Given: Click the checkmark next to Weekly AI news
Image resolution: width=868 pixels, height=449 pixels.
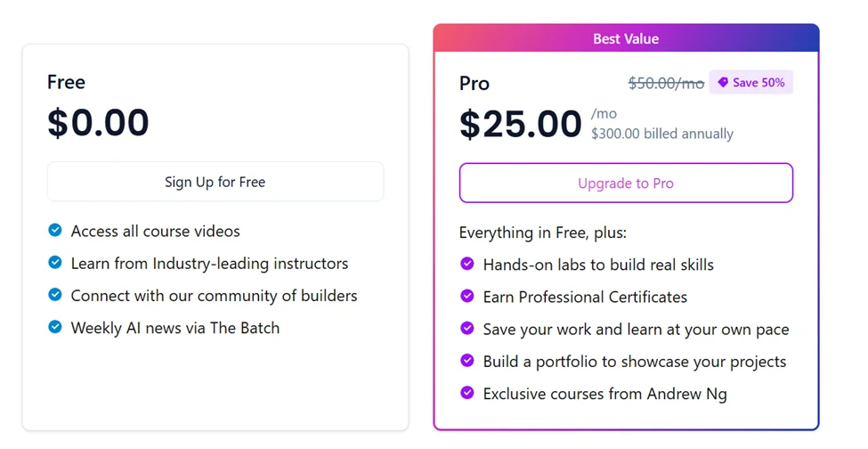Looking at the screenshot, I should (55, 327).
